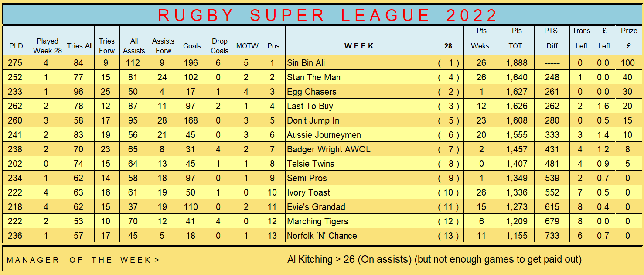
Task: Click the Rugby Super League 2022 title
Action: pyautogui.click(x=327, y=15)
